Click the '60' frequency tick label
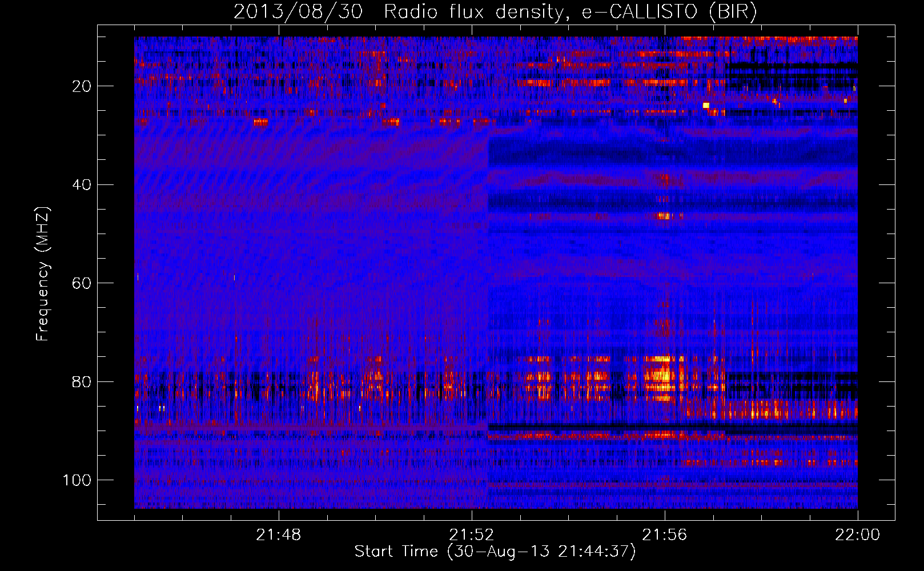 click(x=82, y=283)
